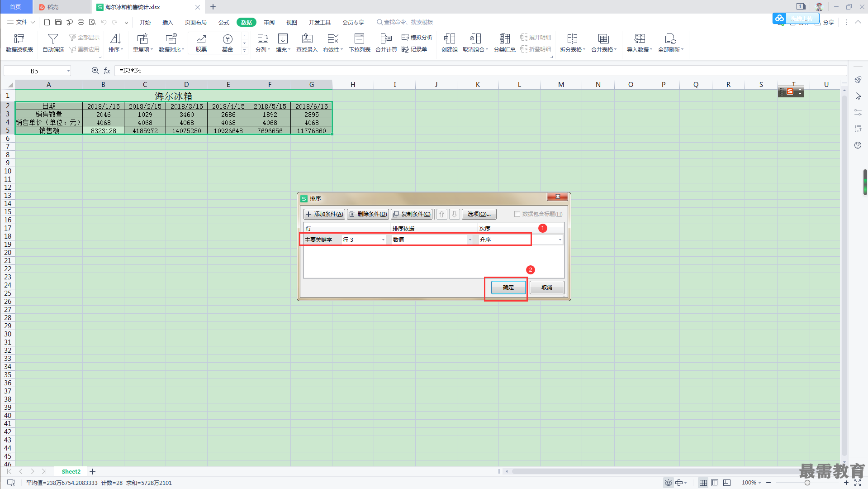Move sort condition up arrow
This screenshot has height=489, width=868.
pos(442,214)
